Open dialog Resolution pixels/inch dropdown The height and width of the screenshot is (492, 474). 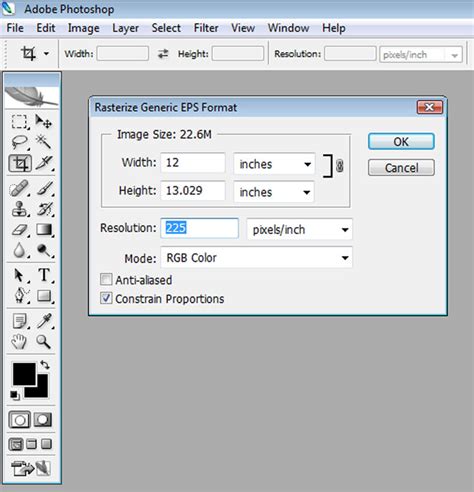tap(299, 229)
